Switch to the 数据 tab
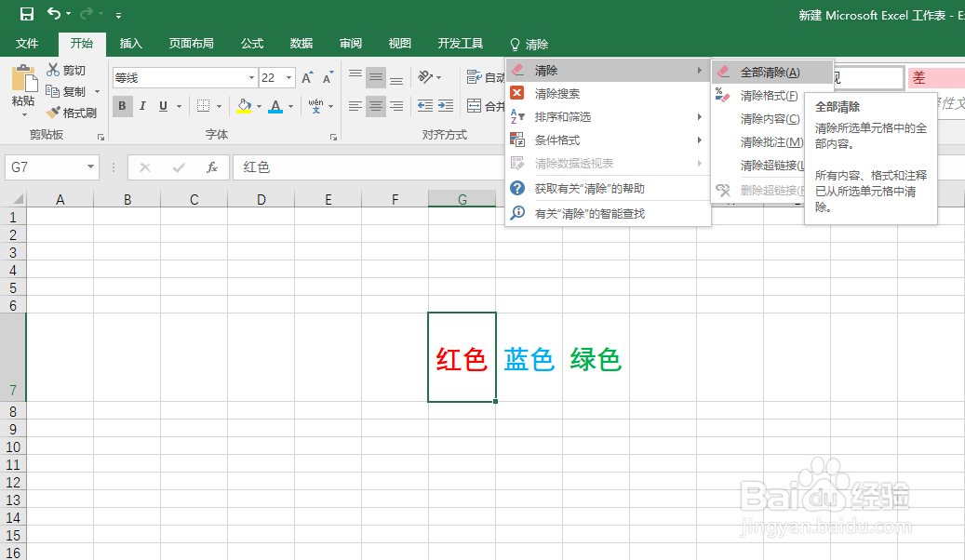Screen dimensions: 965x560 [x=301, y=44]
